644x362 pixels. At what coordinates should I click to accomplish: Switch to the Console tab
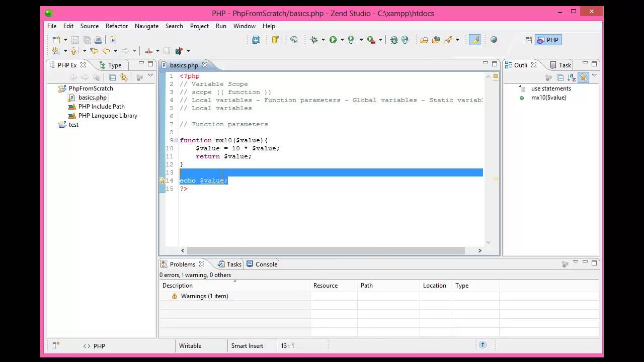point(262,264)
